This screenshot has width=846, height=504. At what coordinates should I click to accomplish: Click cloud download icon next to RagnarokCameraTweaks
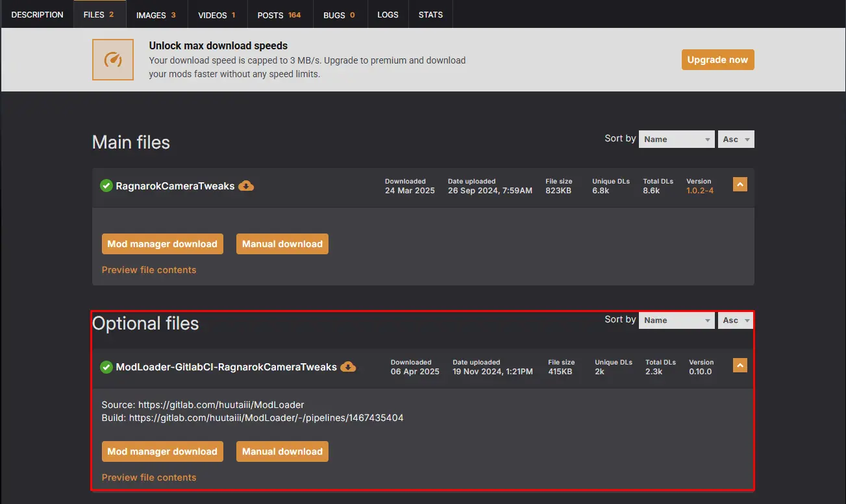tap(246, 186)
